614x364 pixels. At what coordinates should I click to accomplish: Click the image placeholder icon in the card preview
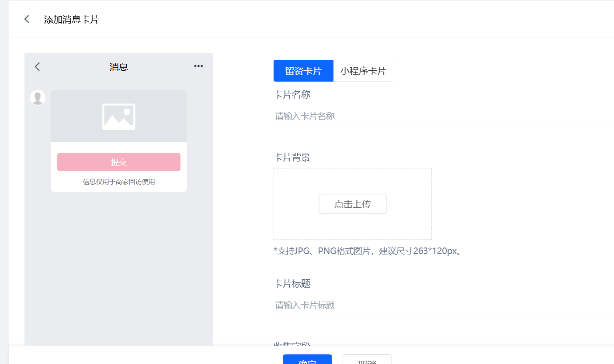(x=118, y=117)
